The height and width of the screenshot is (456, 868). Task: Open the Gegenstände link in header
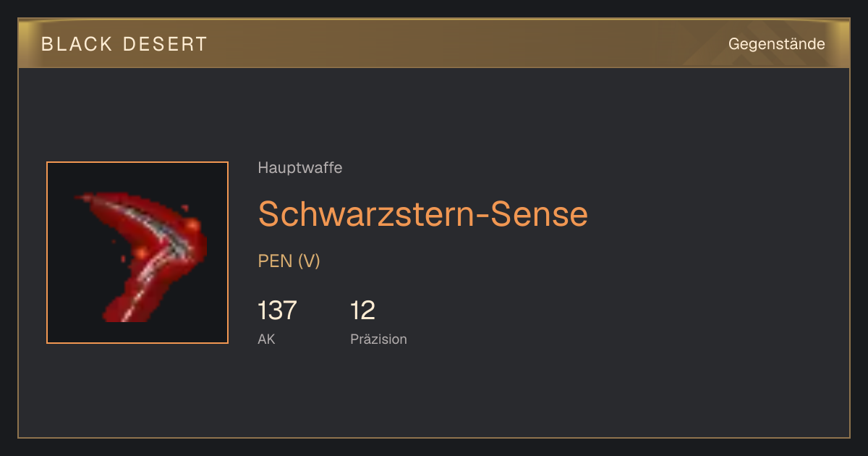pyautogui.click(x=776, y=44)
